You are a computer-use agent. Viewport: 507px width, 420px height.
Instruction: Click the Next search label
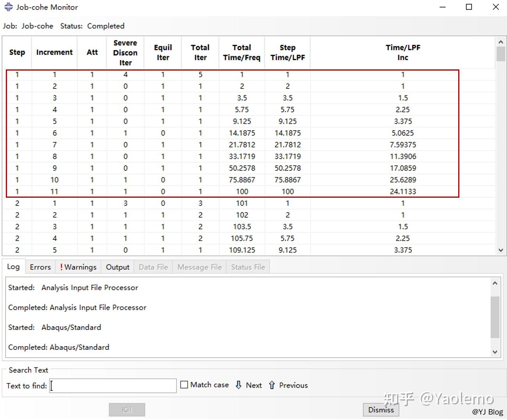click(x=254, y=385)
